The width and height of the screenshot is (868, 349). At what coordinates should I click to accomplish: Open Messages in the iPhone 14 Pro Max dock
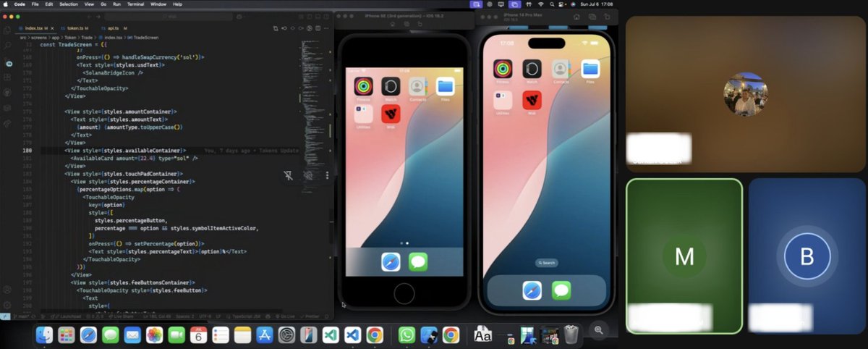tap(561, 290)
